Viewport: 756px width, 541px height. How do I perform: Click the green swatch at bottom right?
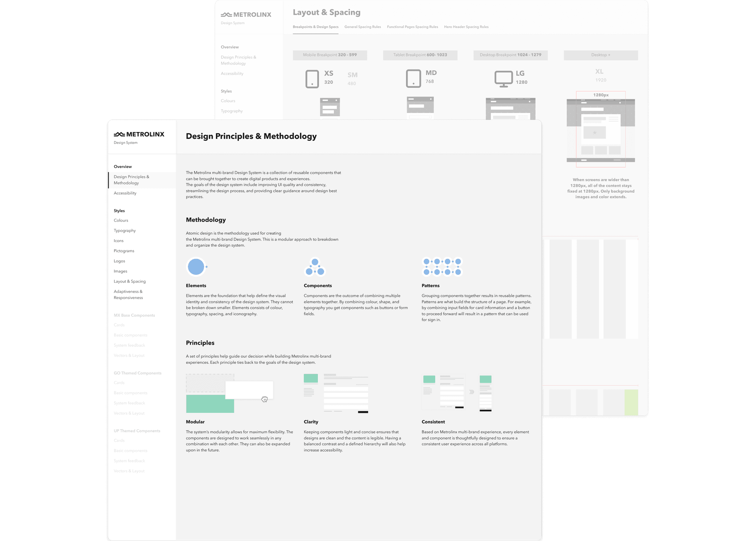point(631,402)
